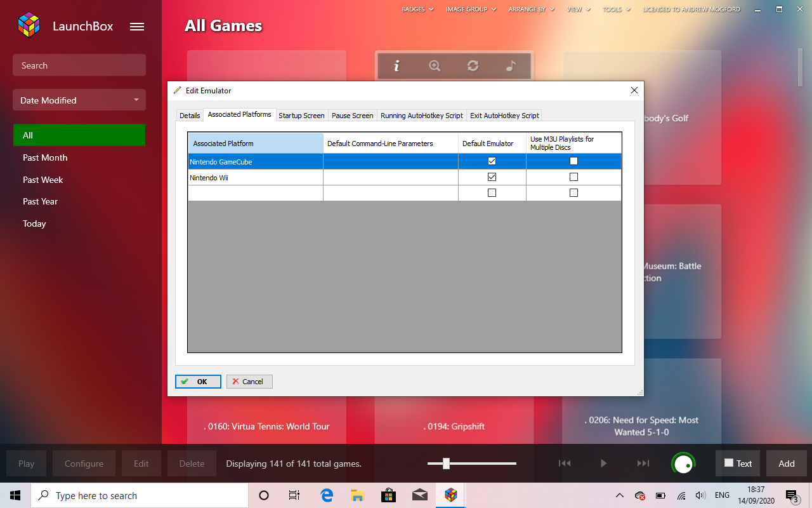812x508 pixels.
Task: Select the Past Month filter
Action: [79, 157]
